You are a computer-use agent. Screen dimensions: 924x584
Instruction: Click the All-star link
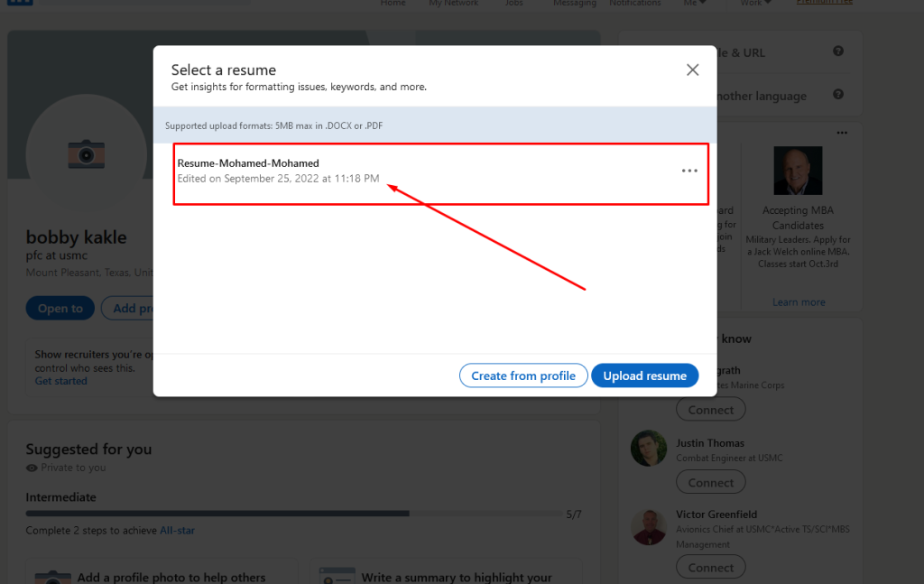click(x=177, y=531)
